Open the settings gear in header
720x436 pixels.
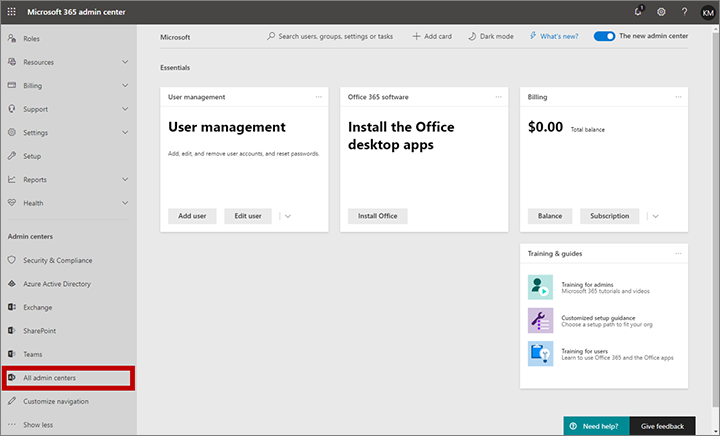661,12
